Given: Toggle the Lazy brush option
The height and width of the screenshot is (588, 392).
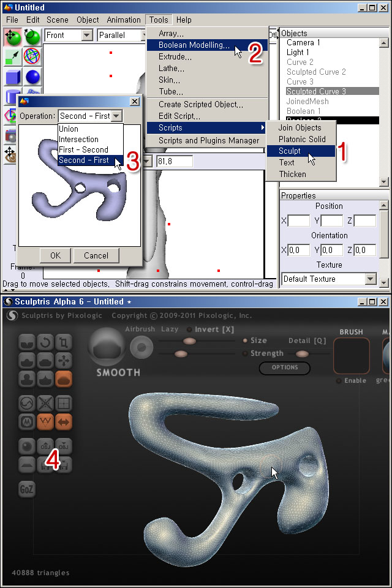Looking at the screenshot, I should tap(170, 329).
